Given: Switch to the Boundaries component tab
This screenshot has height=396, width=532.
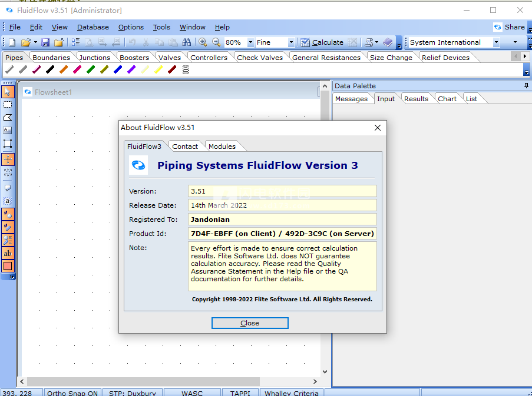Looking at the screenshot, I should click(51, 58).
